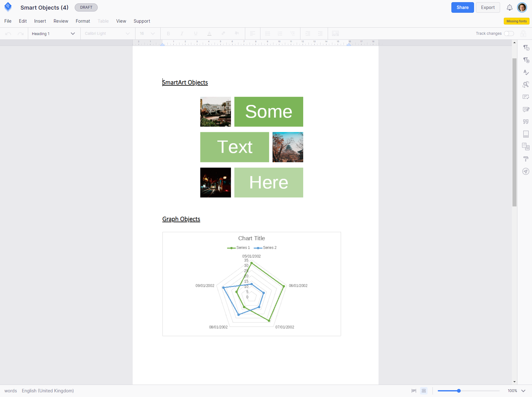Click the vertical scrollbar thumb
This screenshot has height=397, width=532.
514,132
